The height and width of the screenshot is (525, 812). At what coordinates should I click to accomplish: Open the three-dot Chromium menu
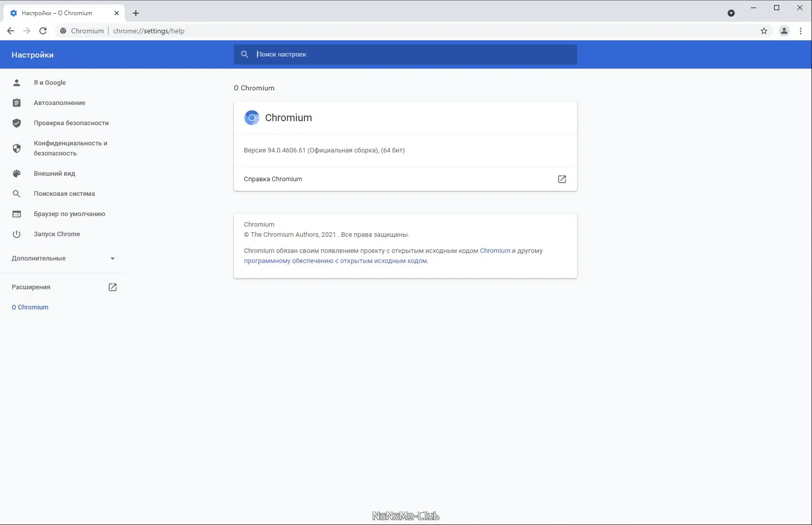click(x=800, y=31)
